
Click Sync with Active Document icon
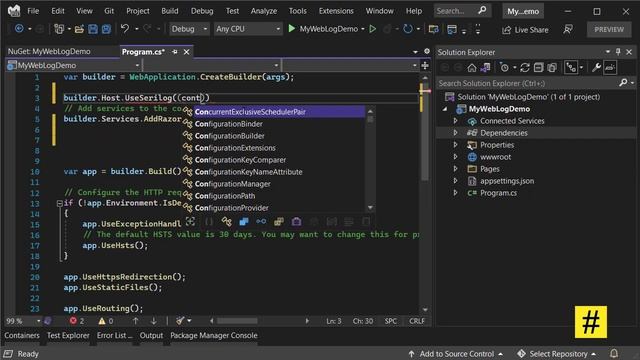tap(524, 68)
